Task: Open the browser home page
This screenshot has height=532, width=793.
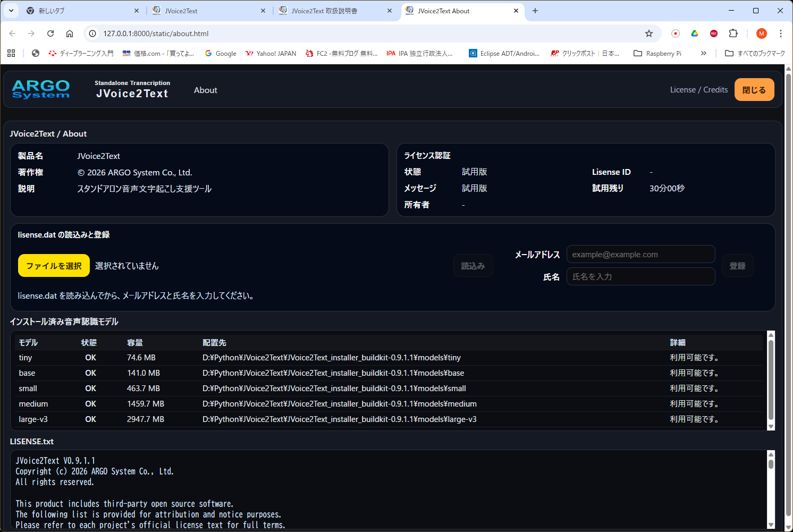Action: pyautogui.click(x=70, y=33)
